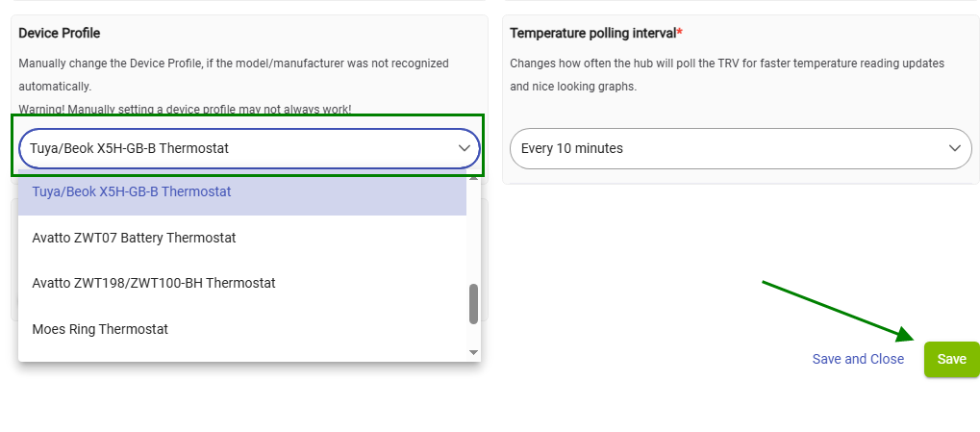The width and height of the screenshot is (980, 432).
Task: Click the scroll-down arrow of the options list
Action: tap(473, 353)
